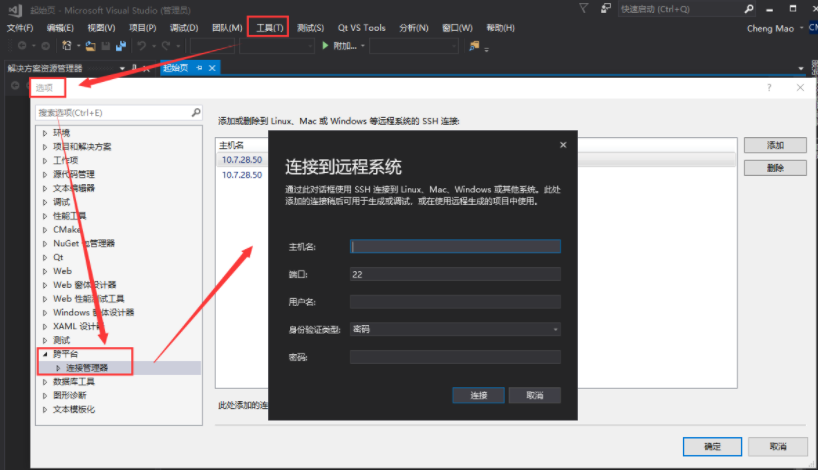
Task: Open the 文件(F) menu
Action: click(20, 28)
